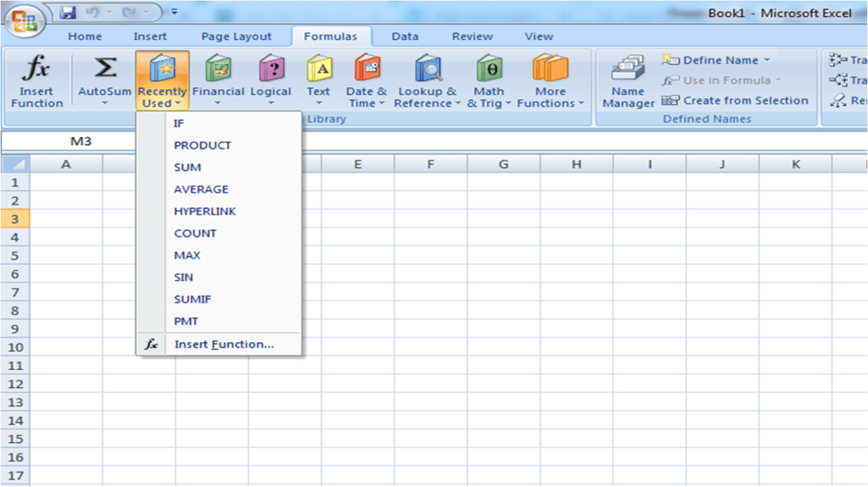The image size is (868, 487).
Task: Open the Math & Trig functions icon
Action: click(489, 68)
